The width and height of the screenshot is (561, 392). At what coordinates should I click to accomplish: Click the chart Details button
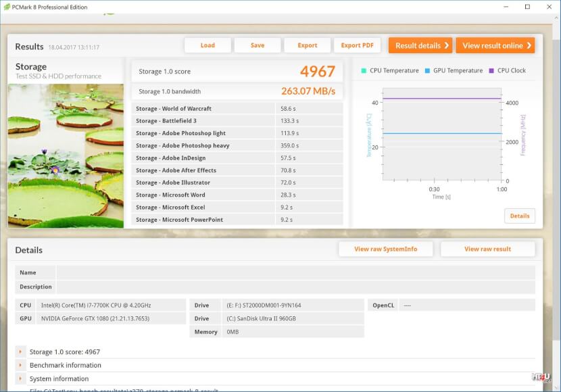click(x=520, y=216)
